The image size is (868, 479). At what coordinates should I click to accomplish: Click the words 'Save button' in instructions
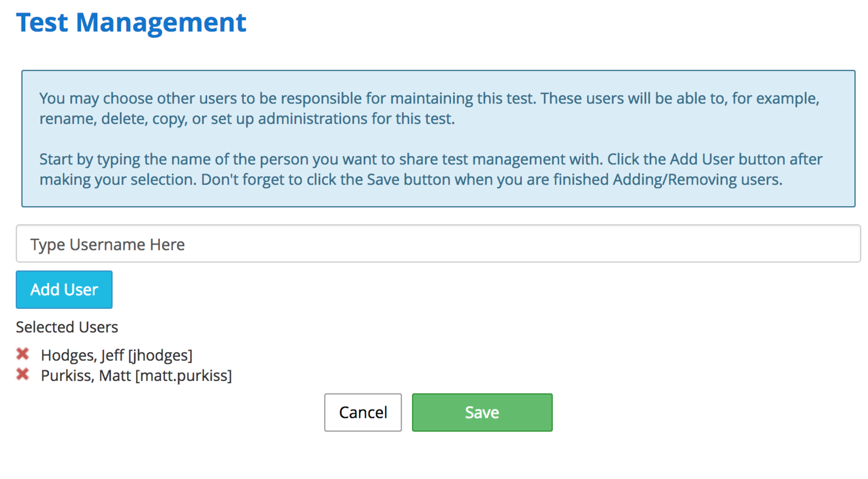[x=409, y=179]
